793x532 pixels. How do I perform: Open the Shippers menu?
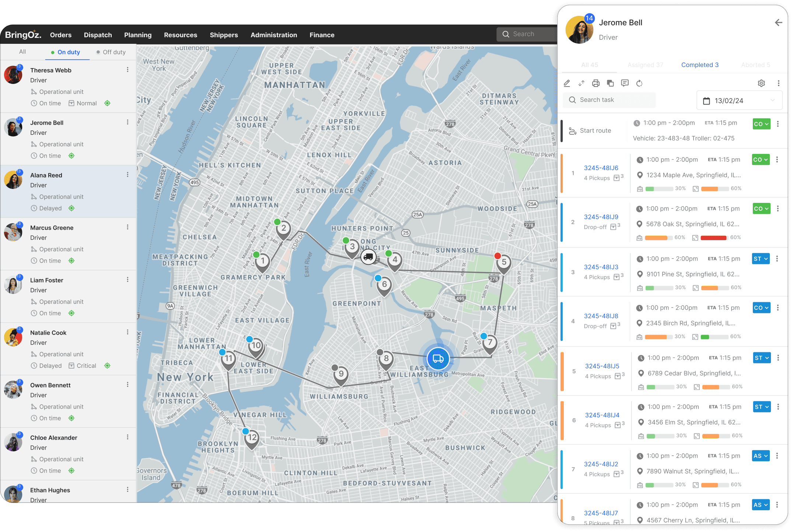(224, 35)
